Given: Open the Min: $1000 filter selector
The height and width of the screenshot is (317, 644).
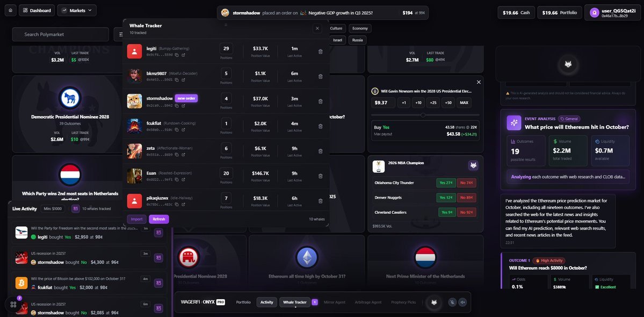Looking at the screenshot, I should tap(53, 208).
